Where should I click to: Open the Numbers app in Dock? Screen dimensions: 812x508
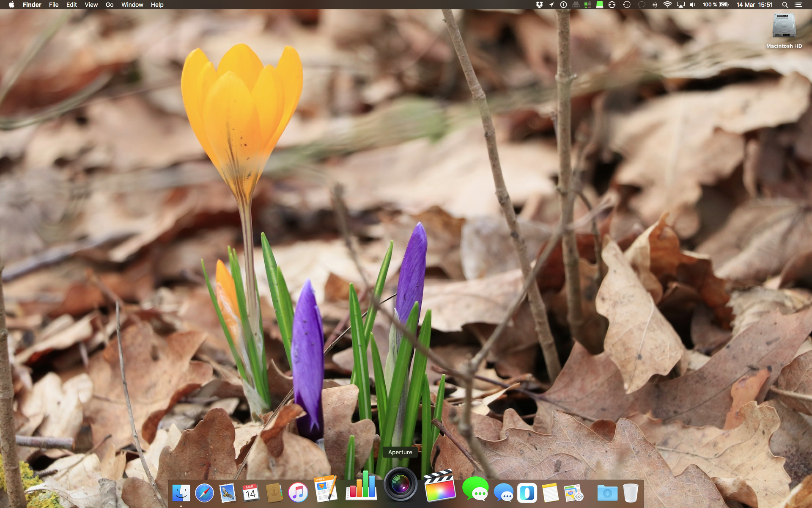pos(362,487)
